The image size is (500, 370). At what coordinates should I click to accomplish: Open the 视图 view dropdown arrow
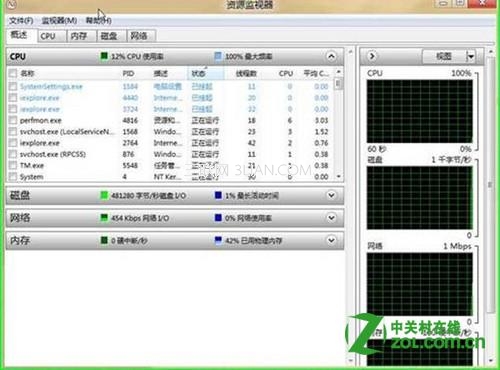(x=470, y=57)
